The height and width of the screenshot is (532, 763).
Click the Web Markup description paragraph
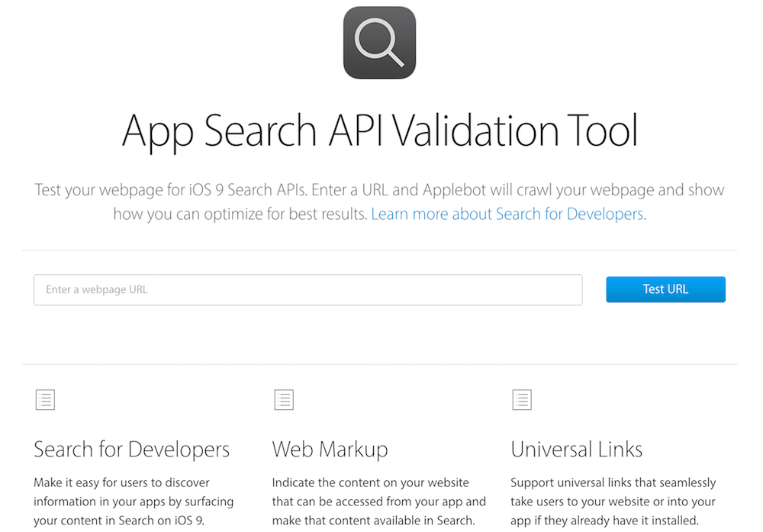coord(379,501)
